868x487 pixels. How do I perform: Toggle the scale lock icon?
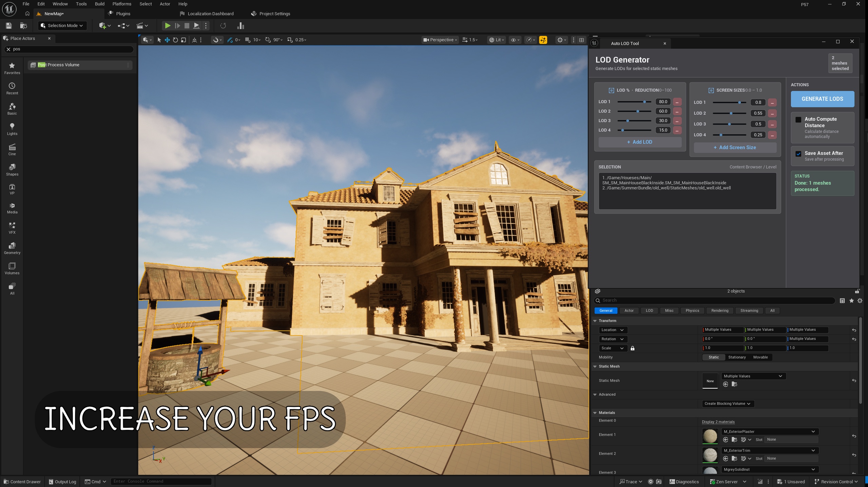632,348
